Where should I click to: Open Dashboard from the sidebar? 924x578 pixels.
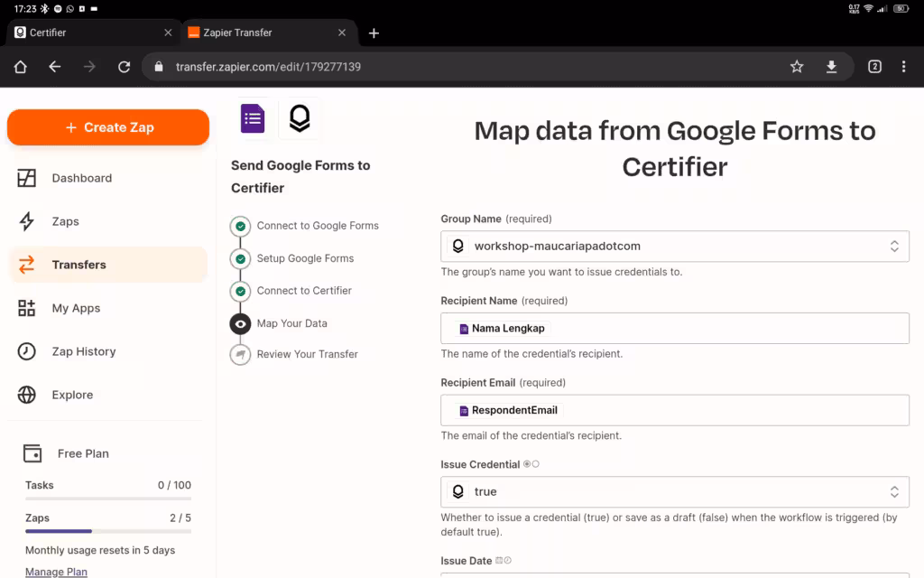pos(108,178)
